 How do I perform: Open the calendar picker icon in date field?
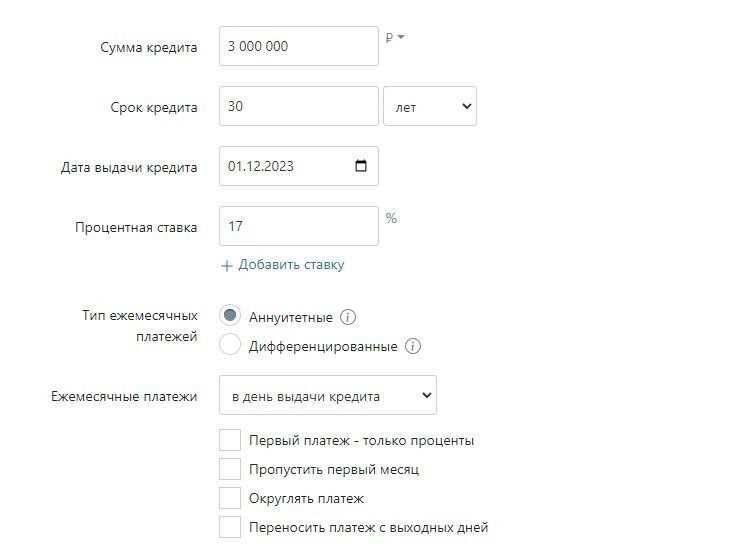361,166
